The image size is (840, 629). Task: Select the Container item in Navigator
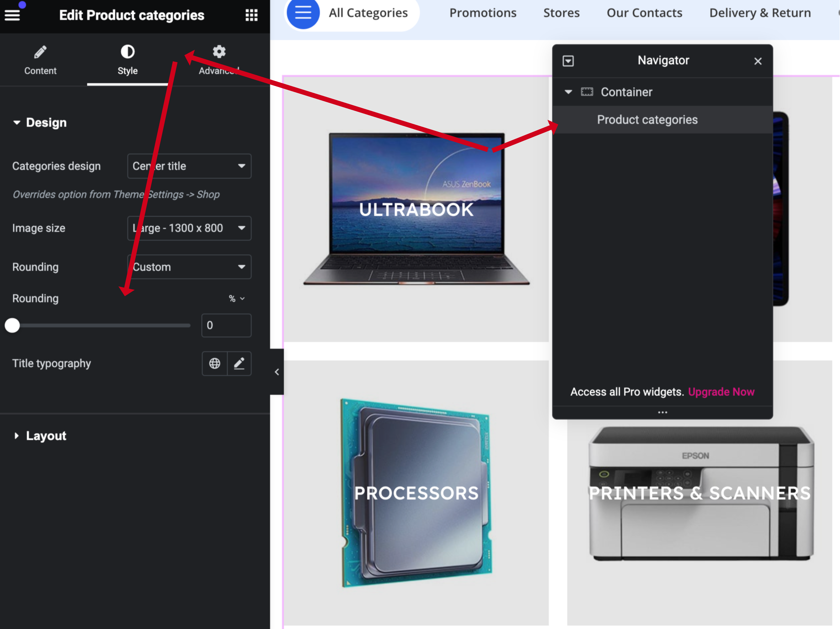pos(663,92)
